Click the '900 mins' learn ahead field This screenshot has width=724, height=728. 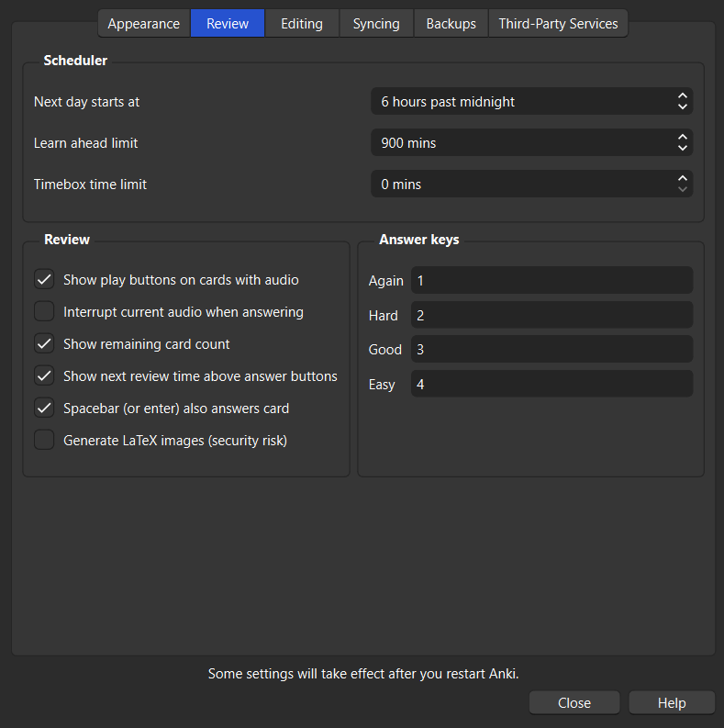coord(532,142)
